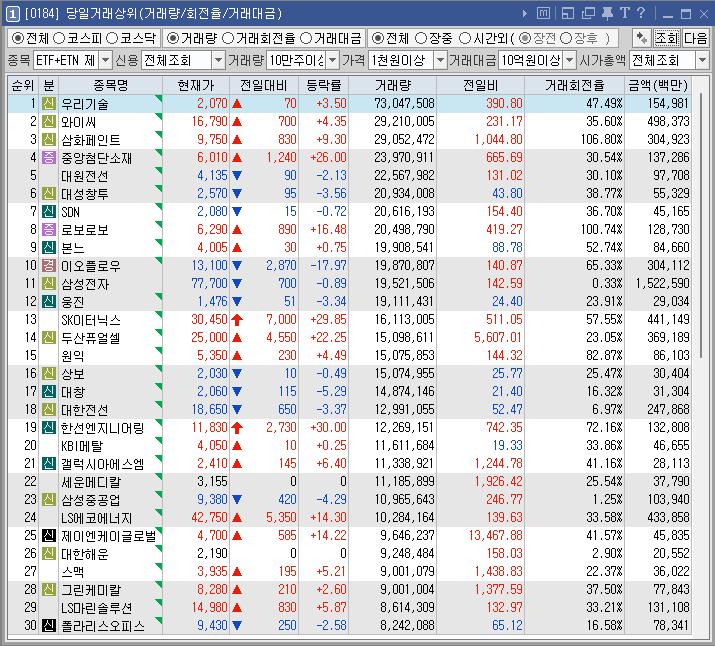Click the black 신 badge next to 폴라리스오피스
This screenshot has height=646, width=715.
(49, 625)
